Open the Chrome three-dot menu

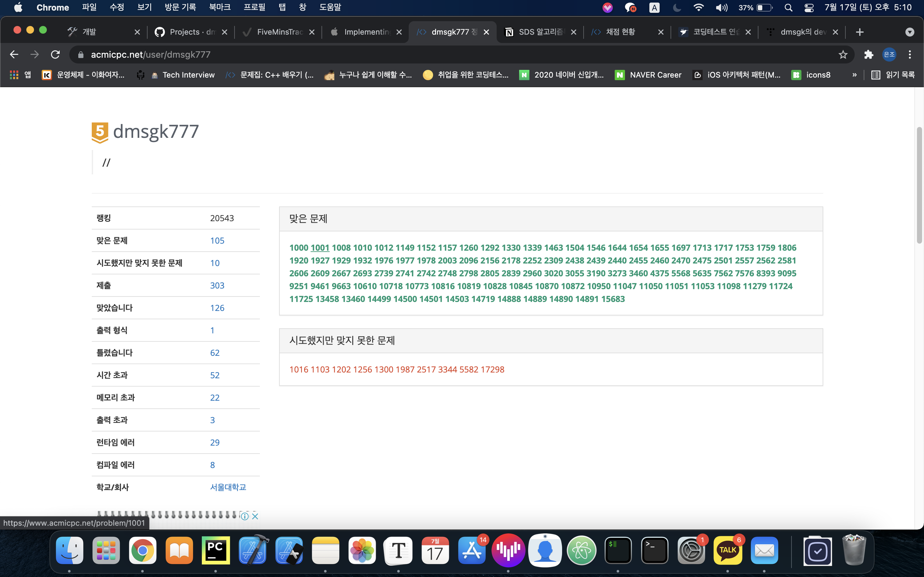point(910,54)
